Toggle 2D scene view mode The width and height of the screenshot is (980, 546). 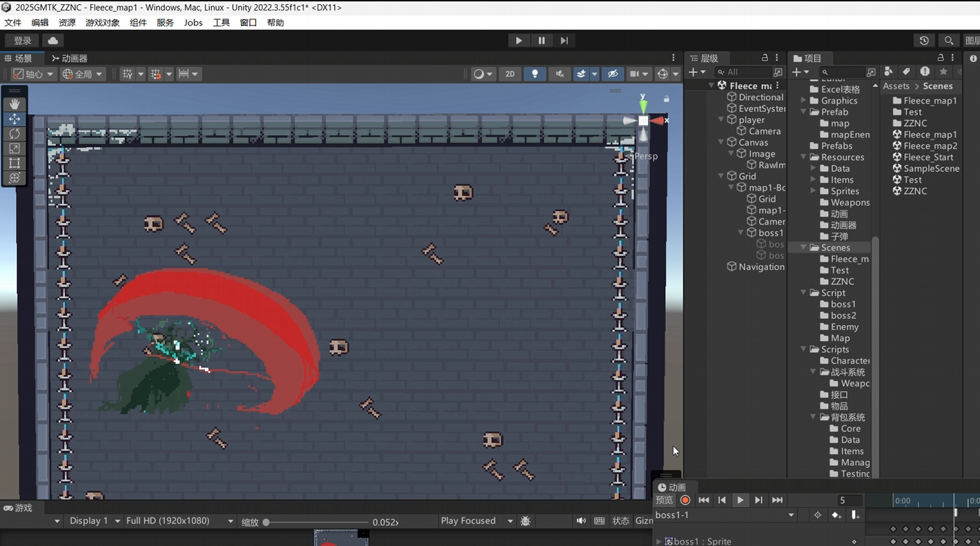pos(510,74)
